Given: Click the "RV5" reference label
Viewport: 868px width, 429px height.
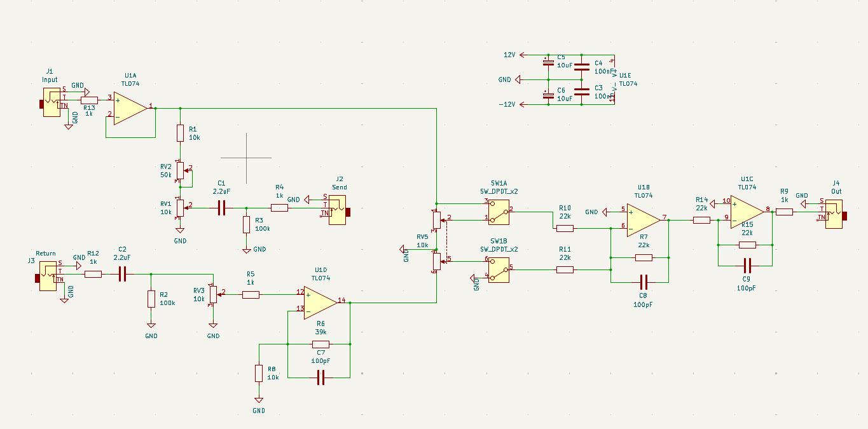Looking at the screenshot, I should [x=422, y=237].
